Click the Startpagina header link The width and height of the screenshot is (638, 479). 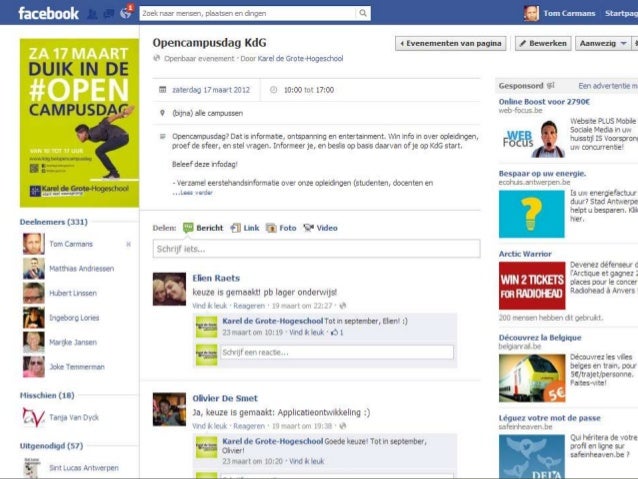click(621, 13)
